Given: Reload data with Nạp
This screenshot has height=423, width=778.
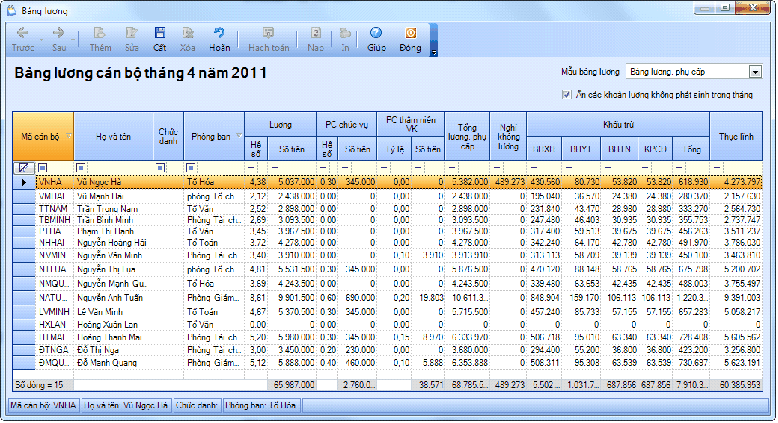Looking at the screenshot, I should point(316,40).
